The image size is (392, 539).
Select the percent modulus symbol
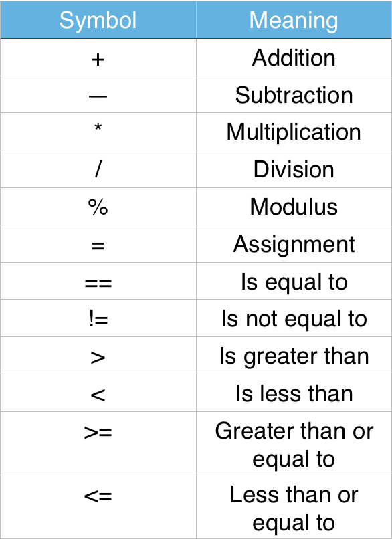click(x=98, y=207)
